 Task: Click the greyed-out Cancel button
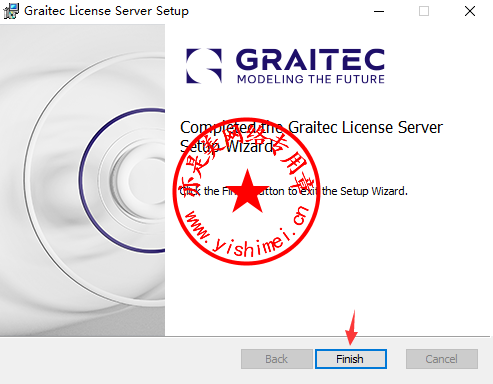442,359
